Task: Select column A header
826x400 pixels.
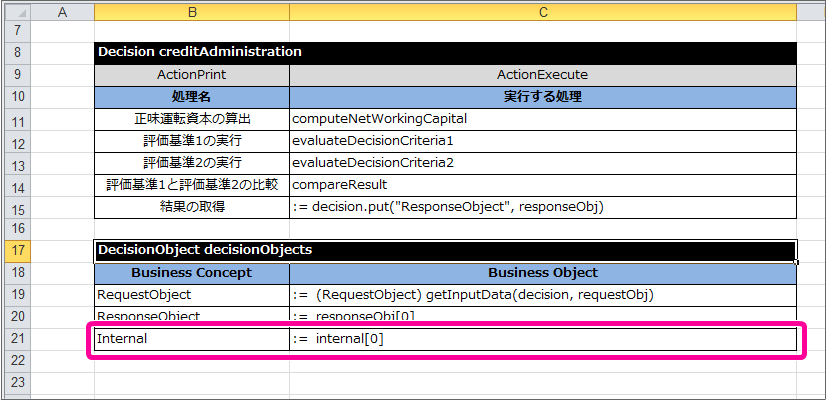Action: tap(64, 12)
